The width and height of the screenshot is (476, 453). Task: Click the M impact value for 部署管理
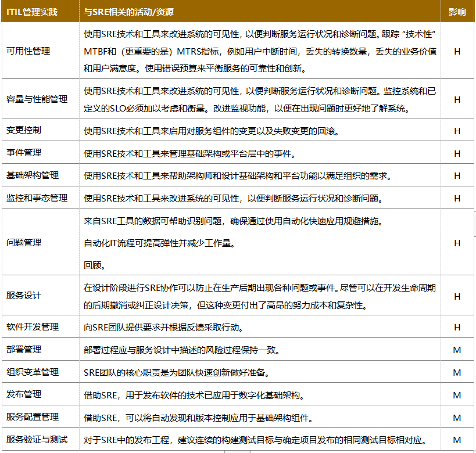point(457,350)
